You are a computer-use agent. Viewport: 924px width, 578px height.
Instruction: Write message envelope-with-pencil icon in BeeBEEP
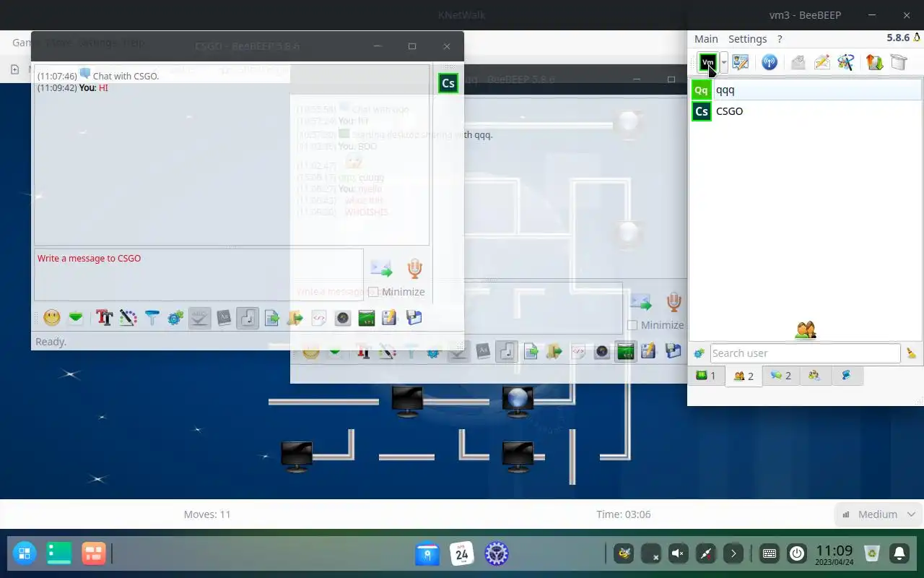click(821, 62)
